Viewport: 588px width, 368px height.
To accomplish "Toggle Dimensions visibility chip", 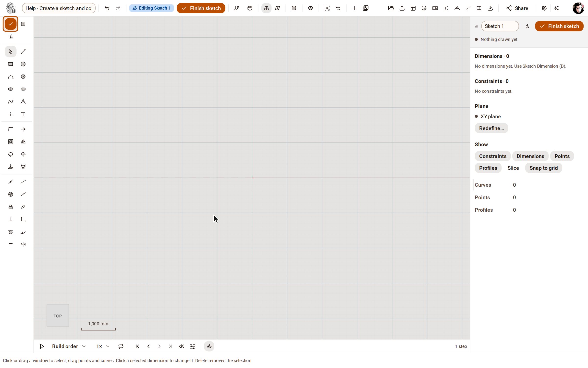I will [530, 156].
